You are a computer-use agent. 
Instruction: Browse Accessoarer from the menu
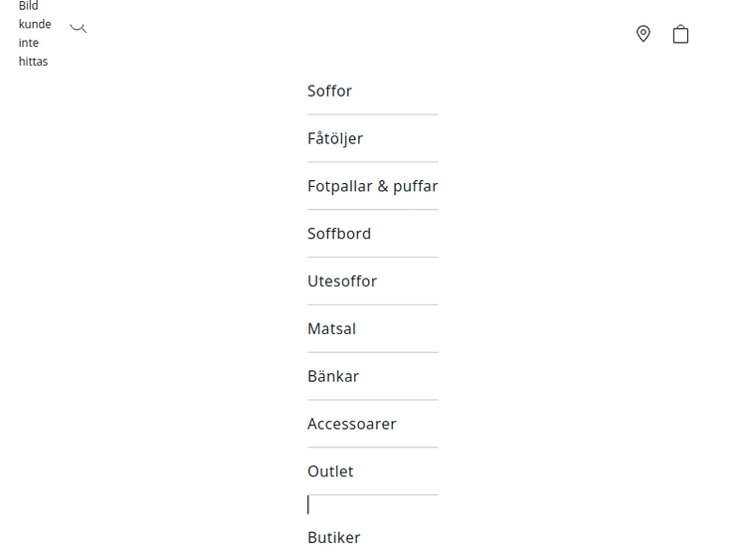(x=352, y=424)
